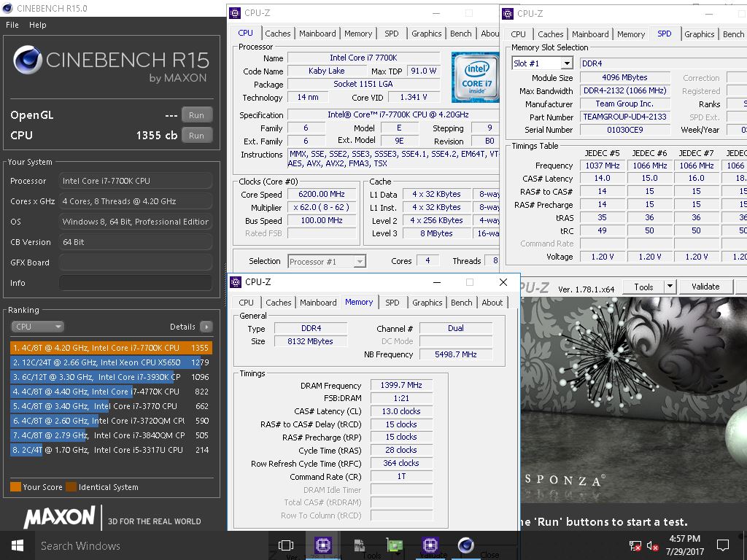This screenshot has width=747, height=560.
Task: Click the Tools button in CPU-Z
Action: click(x=643, y=287)
